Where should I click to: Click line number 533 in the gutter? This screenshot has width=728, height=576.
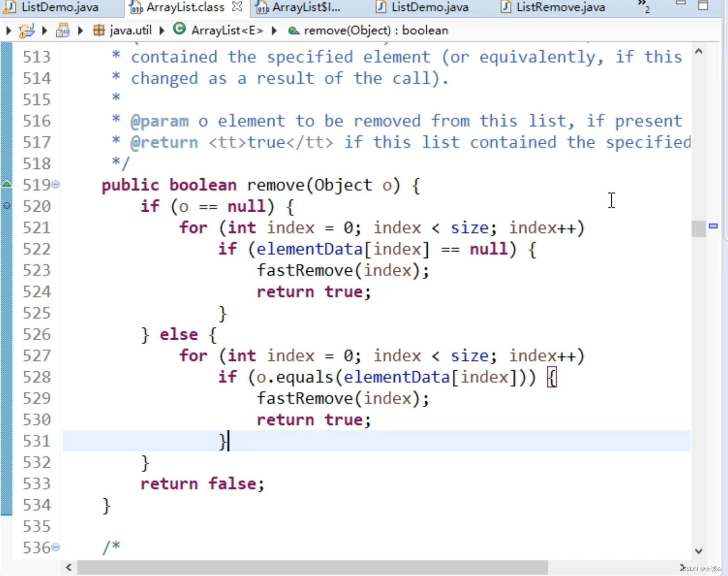coord(37,483)
